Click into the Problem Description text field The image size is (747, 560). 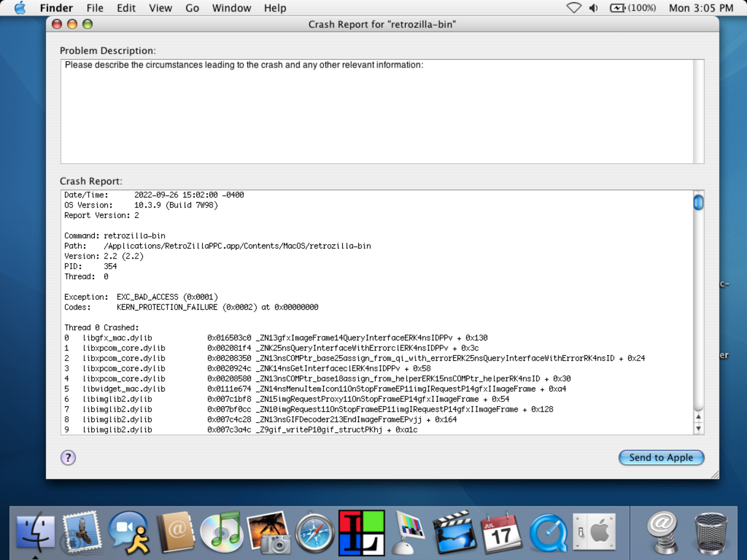pyautogui.click(x=377, y=111)
